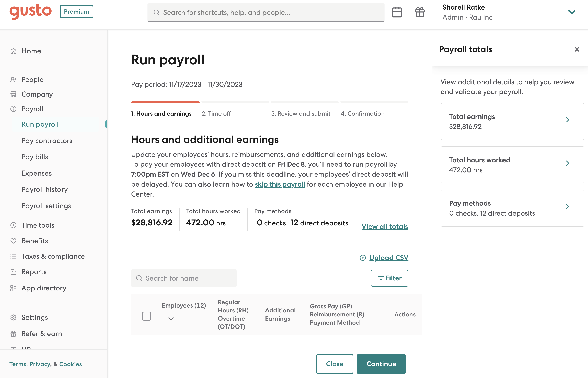Click the plus icon beside Upload CSV
Viewport: 588px width, 378px height.
[x=363, y=258]
